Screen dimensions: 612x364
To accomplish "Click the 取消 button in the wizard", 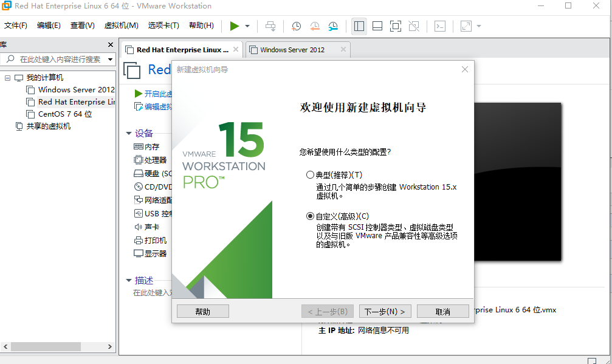I will click(x=443, y=311).
